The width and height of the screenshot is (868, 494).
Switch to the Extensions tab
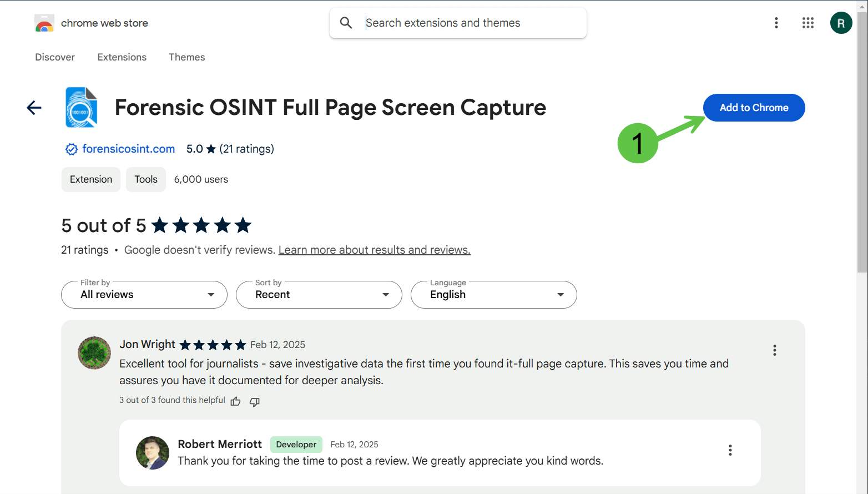(122, 57)
